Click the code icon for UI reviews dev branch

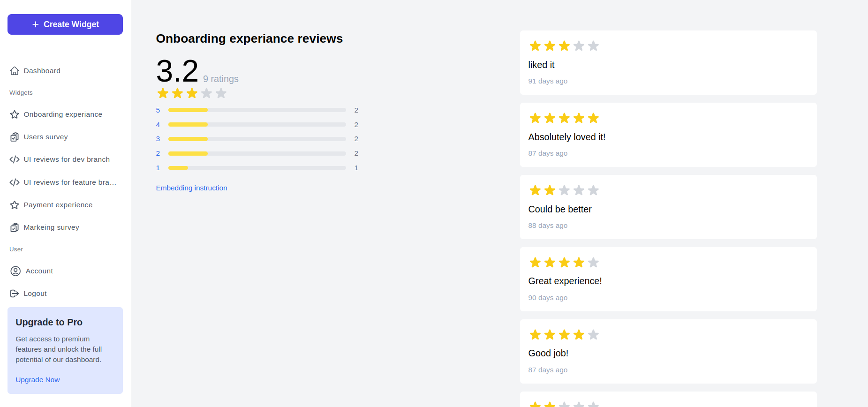tap(15, 159)
